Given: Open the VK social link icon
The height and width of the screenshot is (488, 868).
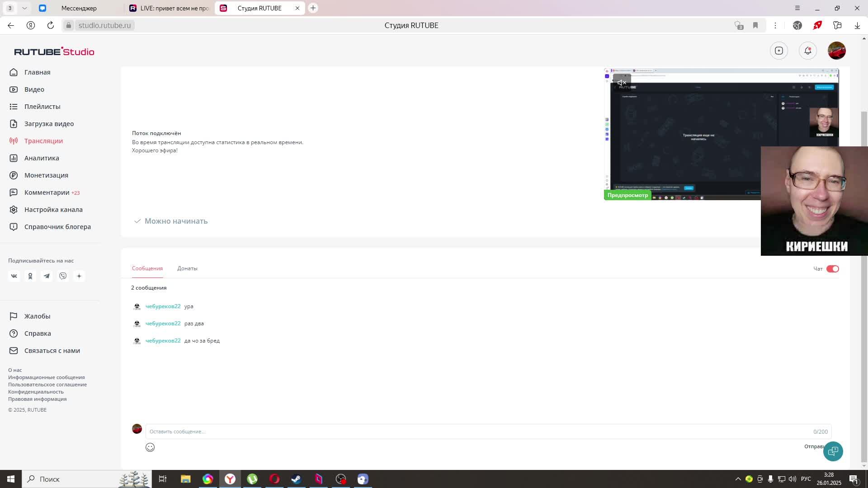Looking at the screenshot, I should (14, 276).
